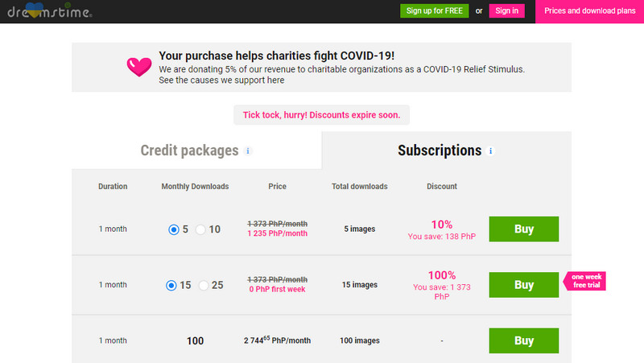Click the discounts expire soon notice
This screenshot has height=363, width=644.
point(321,115)
